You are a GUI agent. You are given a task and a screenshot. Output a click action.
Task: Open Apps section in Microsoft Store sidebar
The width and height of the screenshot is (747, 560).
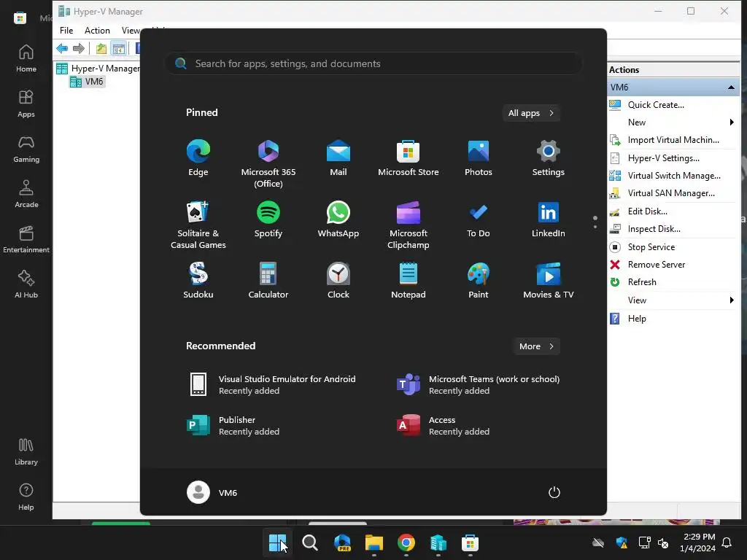[x=26, y=104]
